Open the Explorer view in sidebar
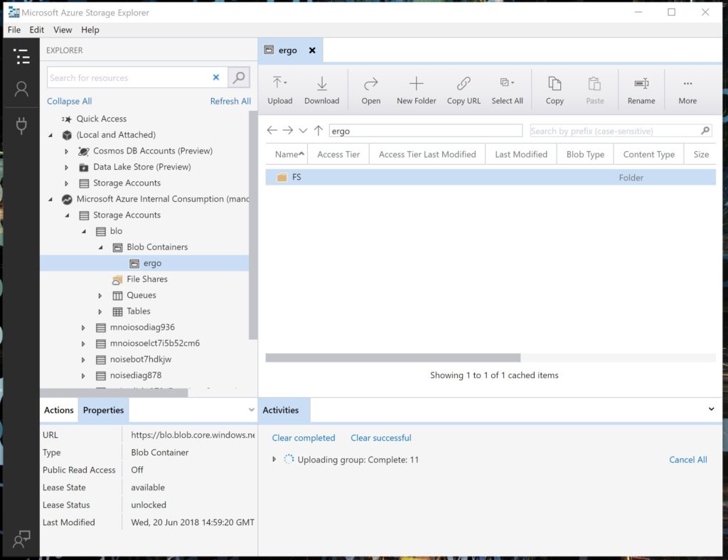Viewport: 728px width, 560px height. (x=21, y=57)
